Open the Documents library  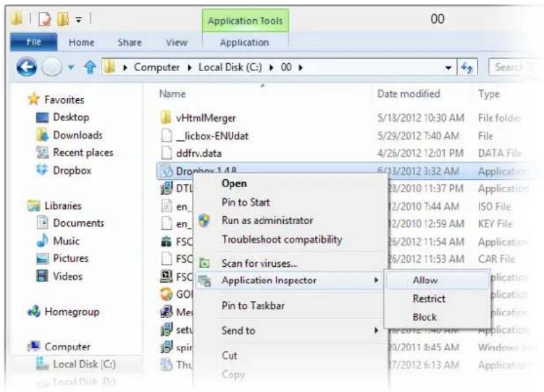tap(78, 223)
